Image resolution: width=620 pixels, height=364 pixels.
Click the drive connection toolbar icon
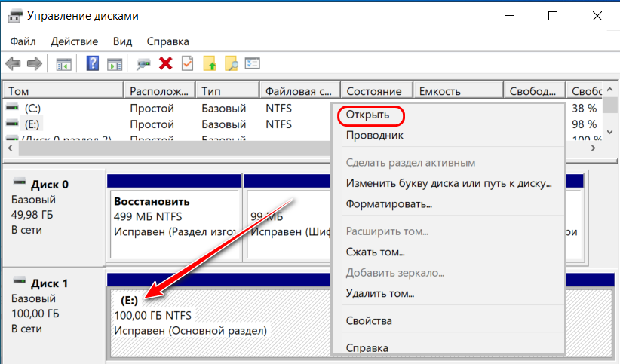click(x=143, y=63)
